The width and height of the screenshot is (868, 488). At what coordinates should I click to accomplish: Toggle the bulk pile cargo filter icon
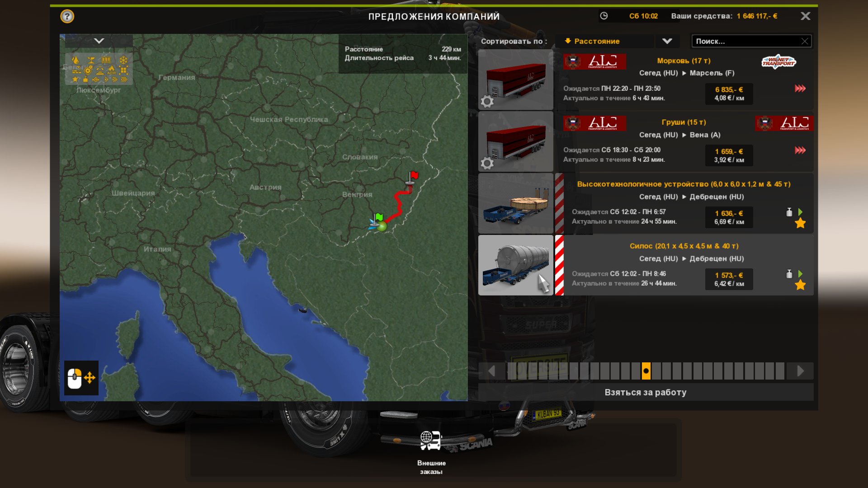[x=100, y=70]
